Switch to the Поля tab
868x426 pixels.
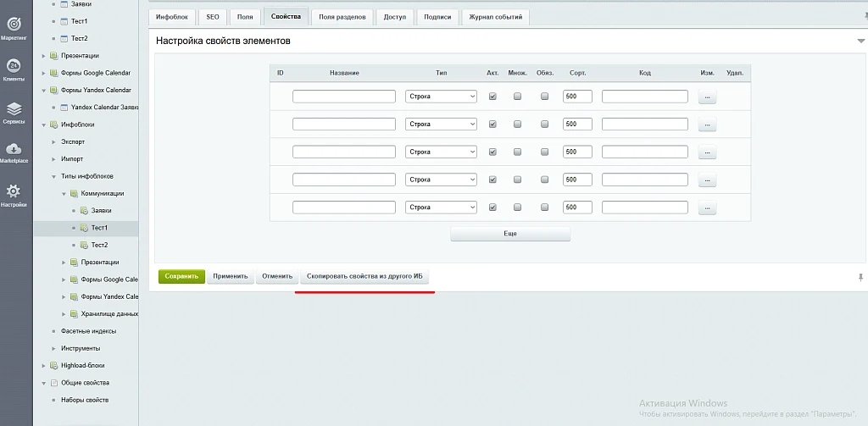pyautogui.click(x=245, y=17)
